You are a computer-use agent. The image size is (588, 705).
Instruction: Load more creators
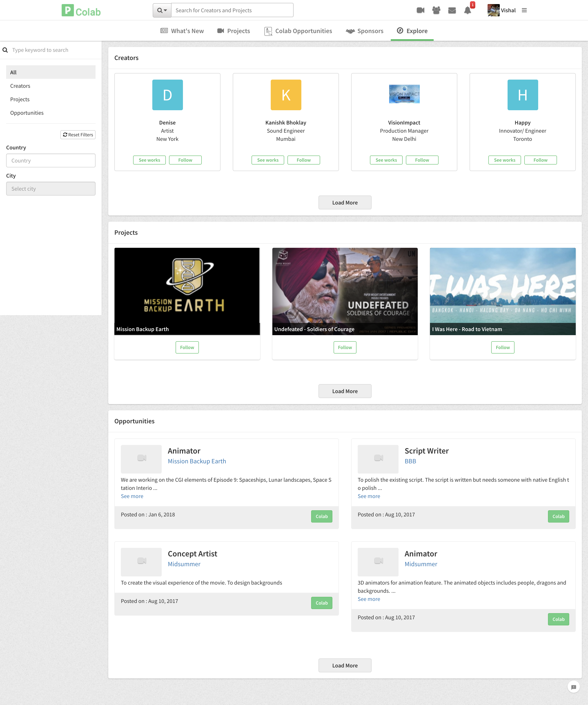pyautogui.click(x=345, y=202)
